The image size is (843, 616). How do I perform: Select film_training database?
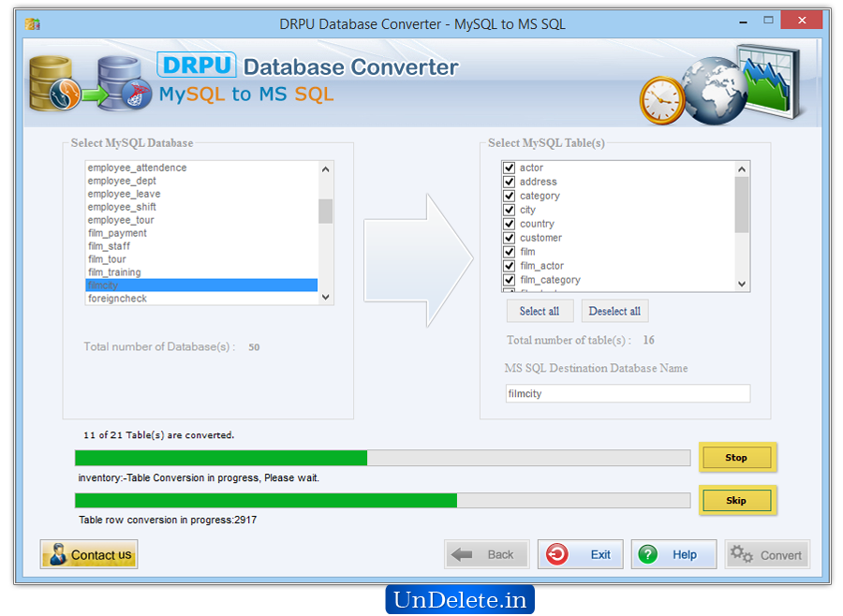point(201,272)
